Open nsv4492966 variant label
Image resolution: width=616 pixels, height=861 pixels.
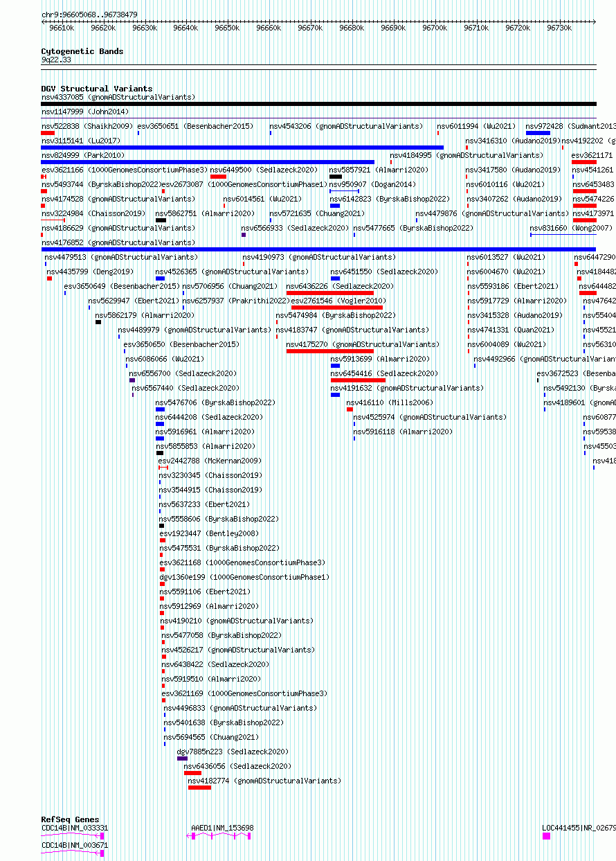[x=544, y=359]
